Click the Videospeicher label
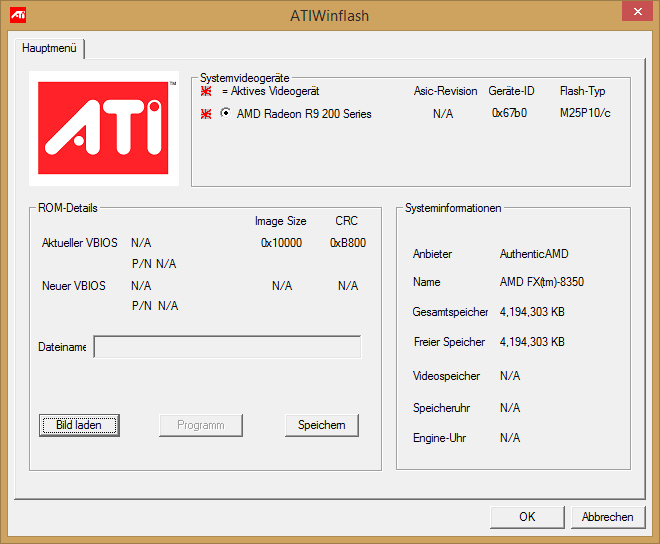660x544 pixels. pyautogui.click(x=446, y=376)
